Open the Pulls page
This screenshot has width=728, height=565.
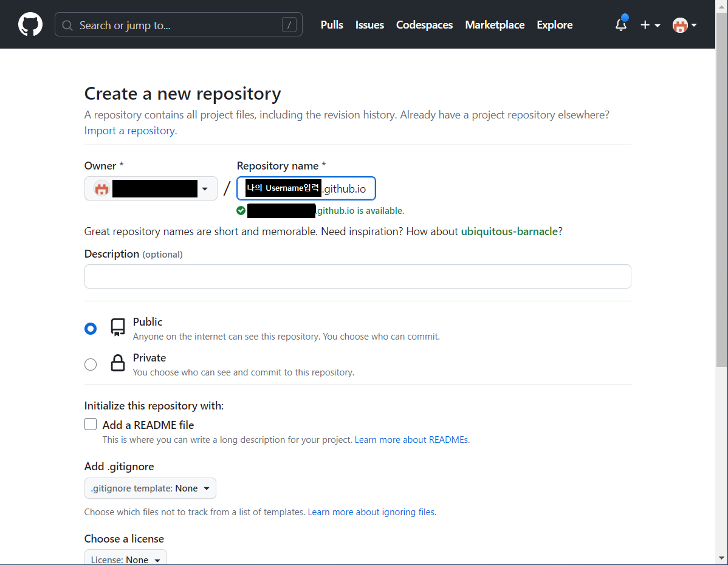point(332,25)
